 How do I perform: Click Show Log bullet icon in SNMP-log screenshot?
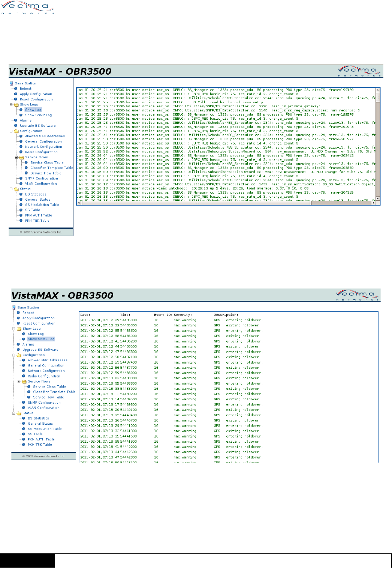[24, 334]
